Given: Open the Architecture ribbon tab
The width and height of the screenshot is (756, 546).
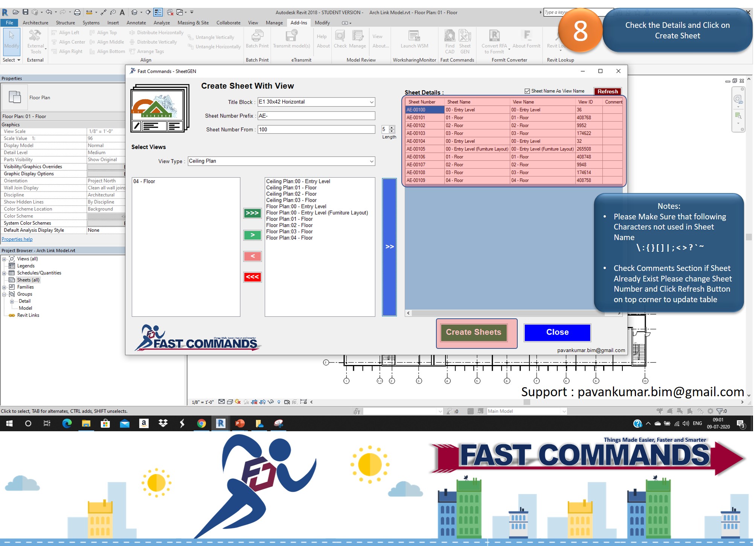Looking at the screenshot, I should pyautogui.click(x=35, y=23).
